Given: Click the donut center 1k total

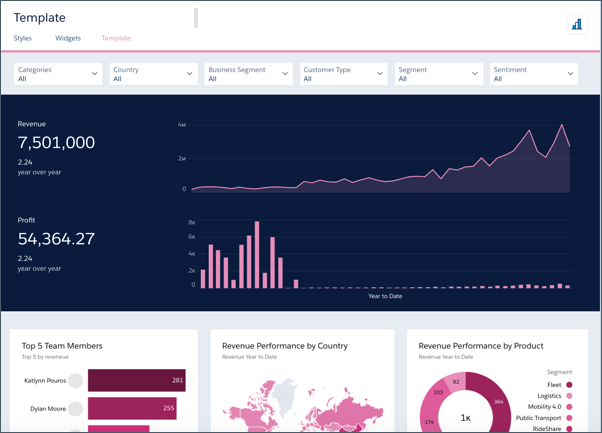Looking at the screenshot, I should (x=466, y=418).
